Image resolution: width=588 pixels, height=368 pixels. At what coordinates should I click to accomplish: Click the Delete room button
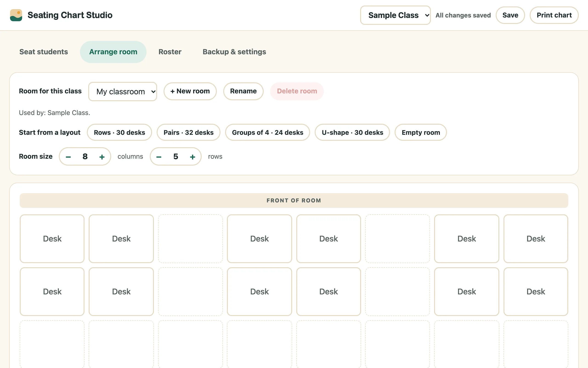point(297,91)
